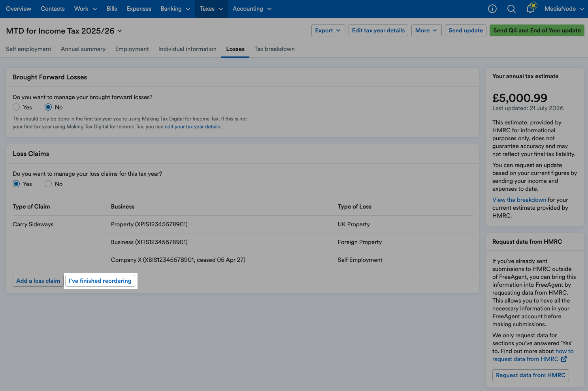Click Edit tax year details button
Image resolution: width=588 pixels, height=391 pixels.
(x=378, y=30)
